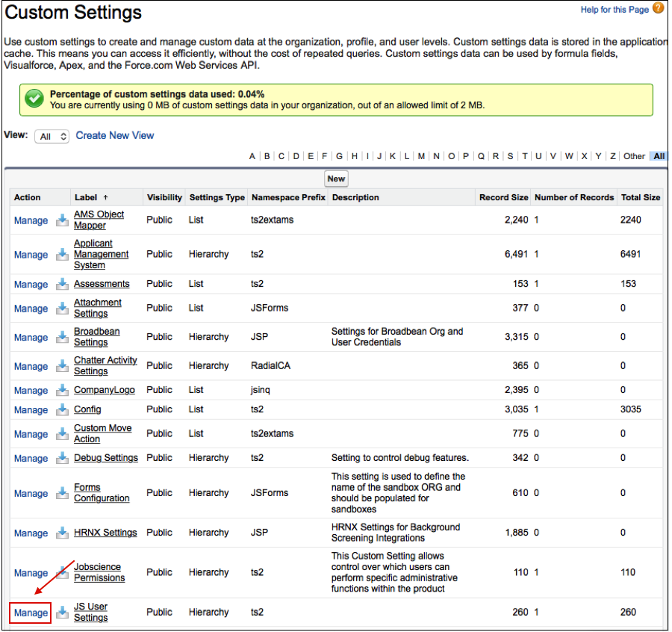The height and width of the screenshot is (632, 672).
Task: Click the RadialCA namespace prefix cell
Action: [x=270, y=366]
